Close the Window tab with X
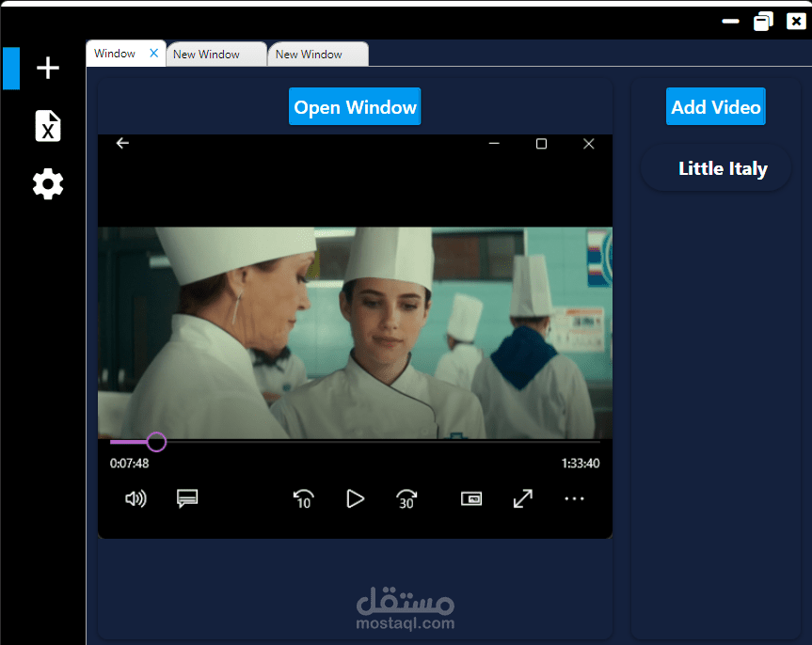 point(153,53)
